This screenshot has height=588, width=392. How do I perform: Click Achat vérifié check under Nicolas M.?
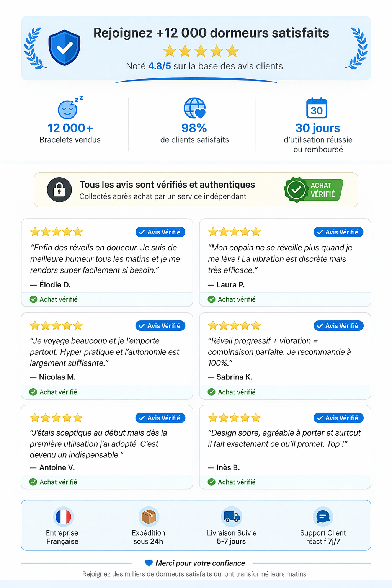point(33,392)
